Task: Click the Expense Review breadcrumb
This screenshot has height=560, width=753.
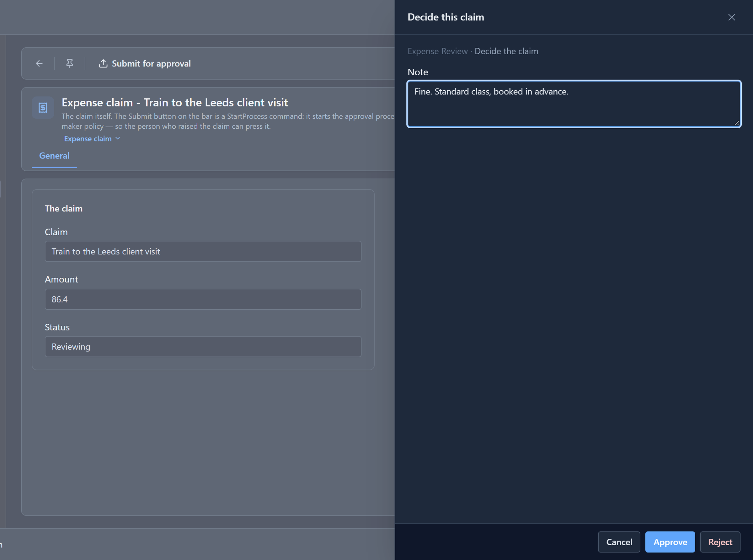Action: pos(437,51)
